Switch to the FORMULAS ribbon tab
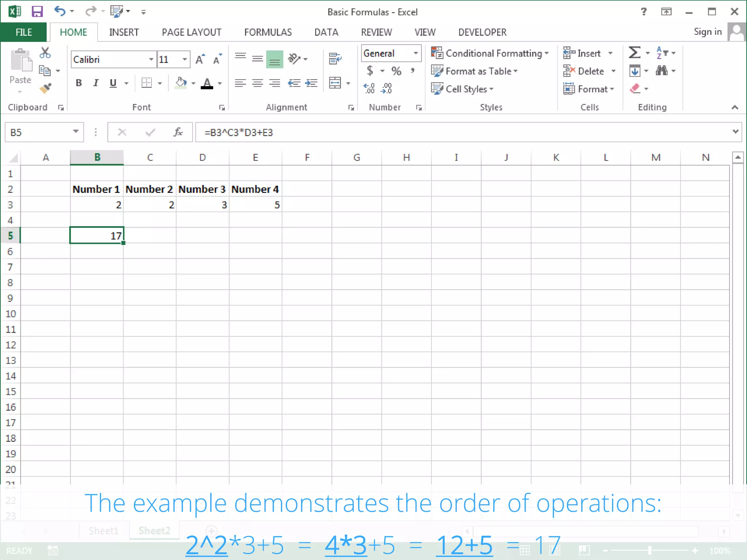This screenshot has height=560, width=747. [268, 32]
